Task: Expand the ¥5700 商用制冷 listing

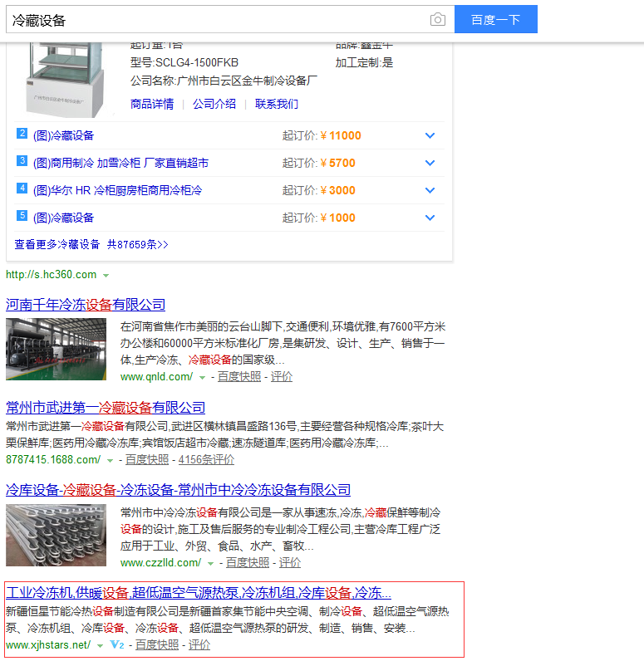Action: pyautogui.click(x=430, y=164)
